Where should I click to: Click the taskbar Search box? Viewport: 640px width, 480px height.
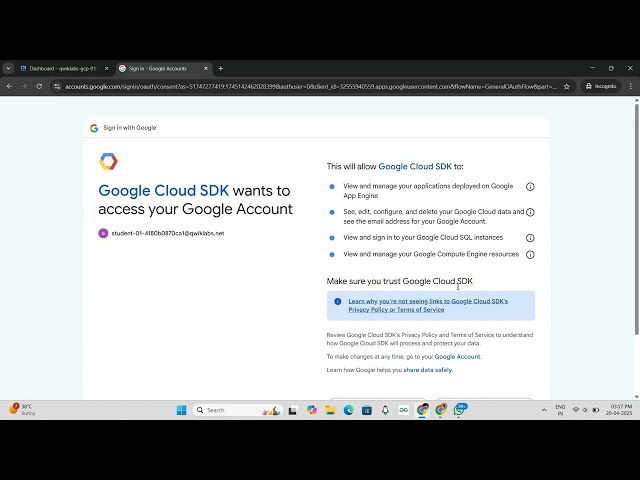point(238,410)
